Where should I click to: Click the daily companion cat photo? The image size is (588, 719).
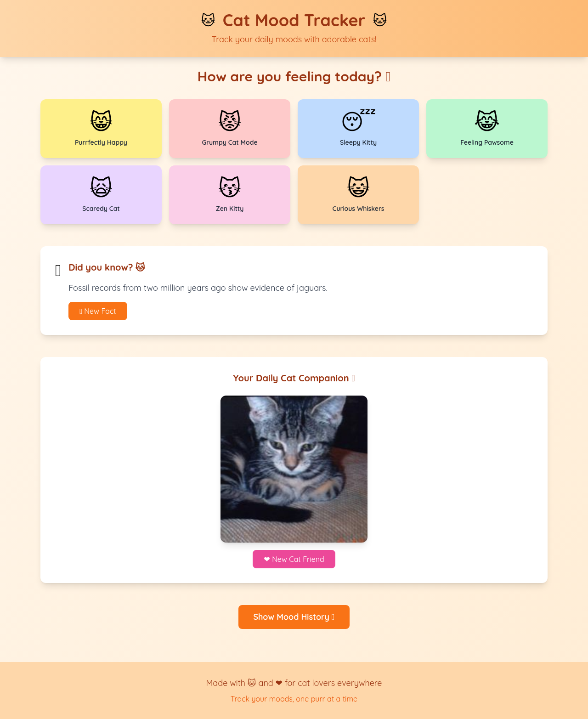pyautogui.click(x=294, y=469)
